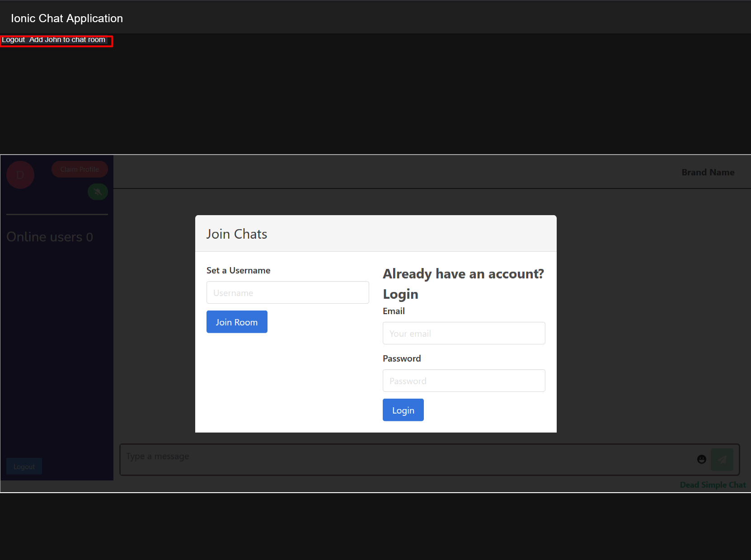Click Logout in the top bar
The image size is (751, 560).
tap(14, 40)
